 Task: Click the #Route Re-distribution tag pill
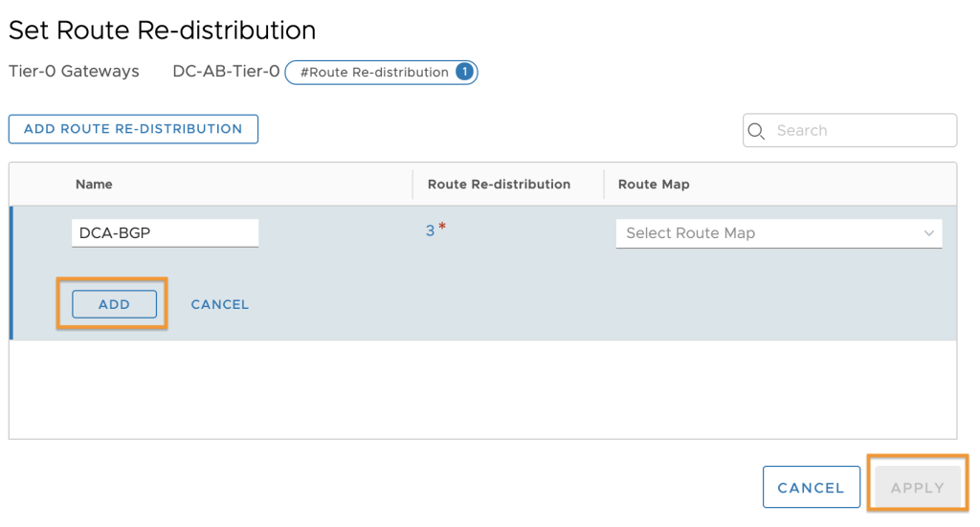click(374, 72)
